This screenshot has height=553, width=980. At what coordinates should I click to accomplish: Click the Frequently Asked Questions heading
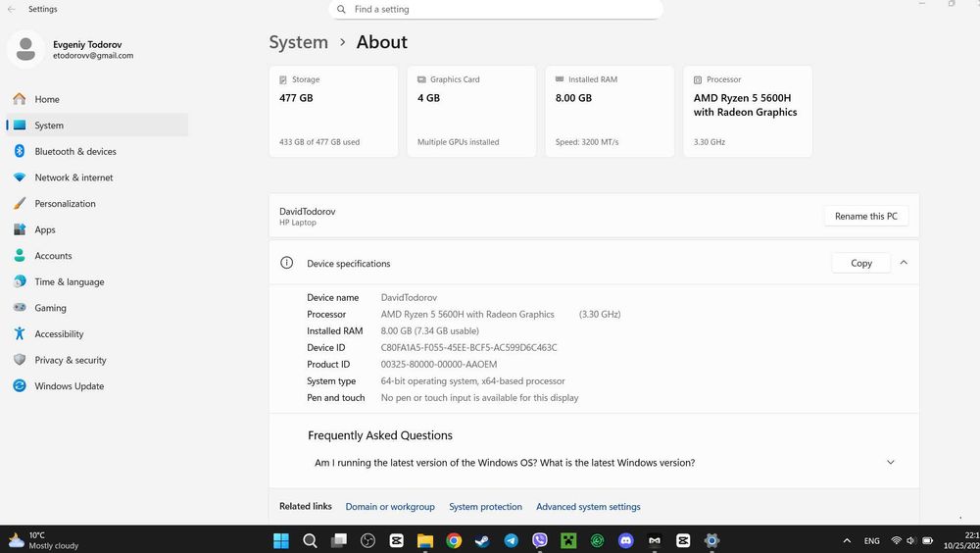click(x=380, y=435)
